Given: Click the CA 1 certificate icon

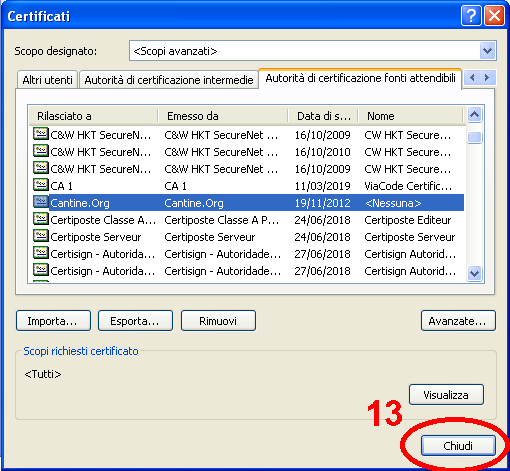Looking at the screenshot, I should coord(41,185).
